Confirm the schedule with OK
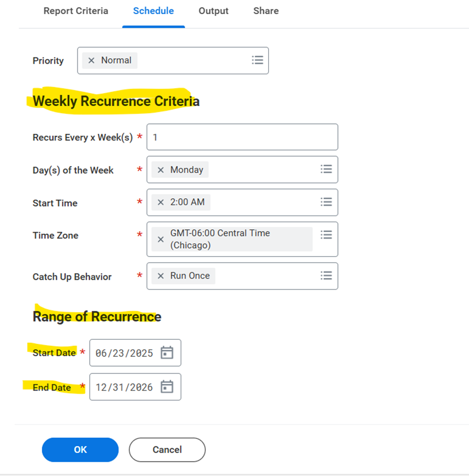 click(80, 449)
